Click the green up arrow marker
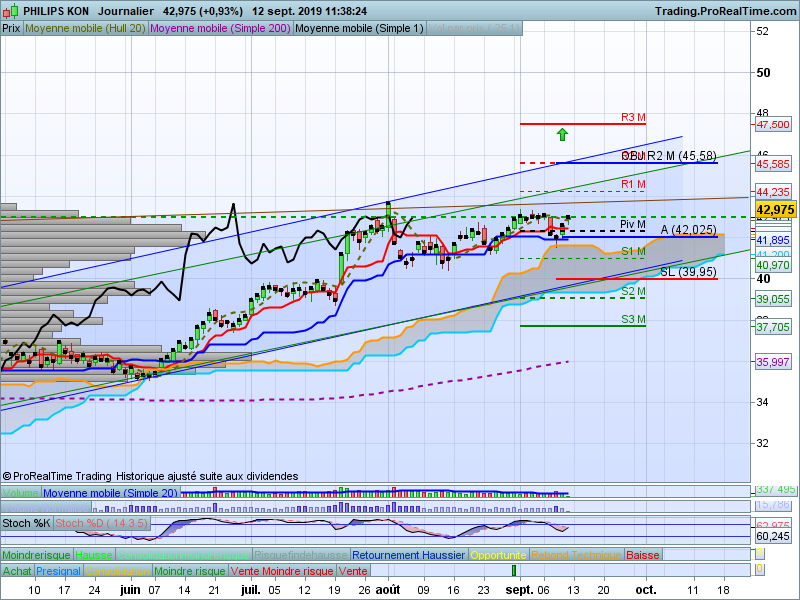 click(562, 134)
